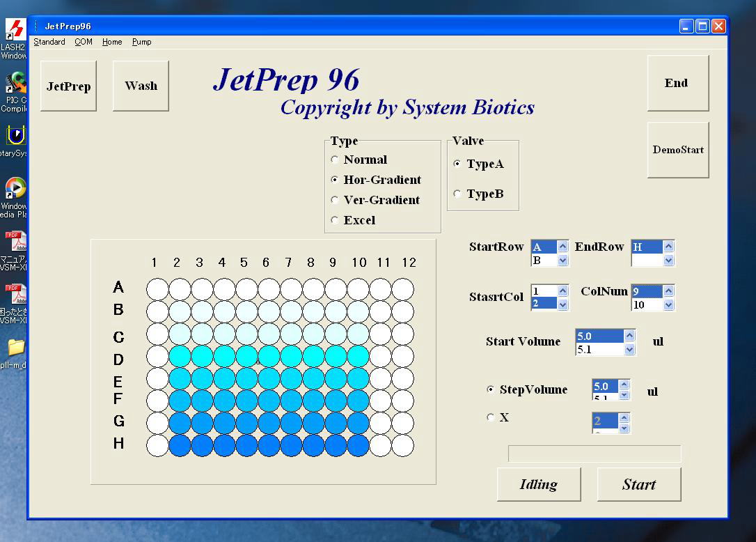Maximize the JetPrep96 window

(x=702, y=26)
